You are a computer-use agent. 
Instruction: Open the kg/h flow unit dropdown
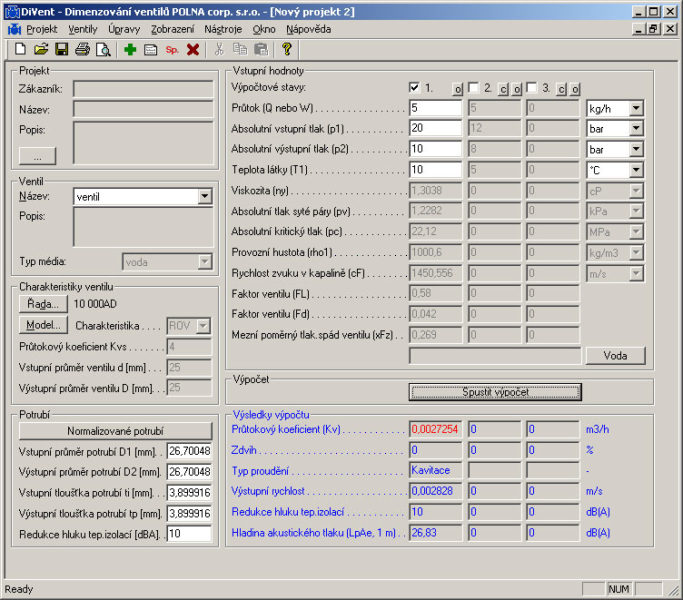636,108
